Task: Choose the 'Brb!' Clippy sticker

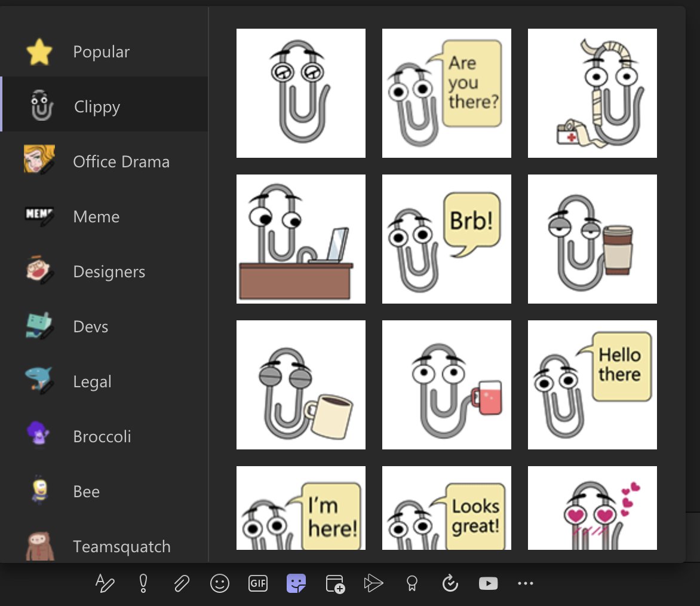Action: pos(446,239)
